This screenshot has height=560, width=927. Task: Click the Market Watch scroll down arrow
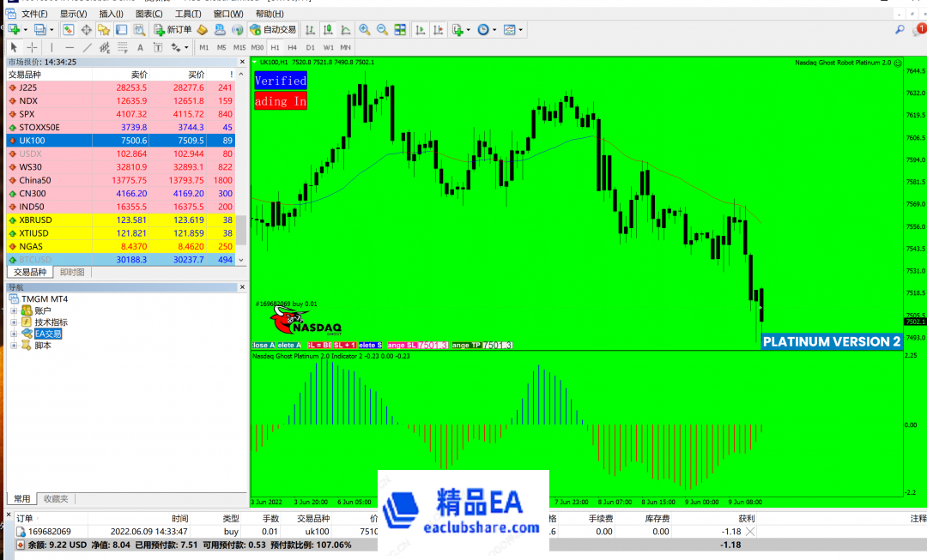[241, 259]
